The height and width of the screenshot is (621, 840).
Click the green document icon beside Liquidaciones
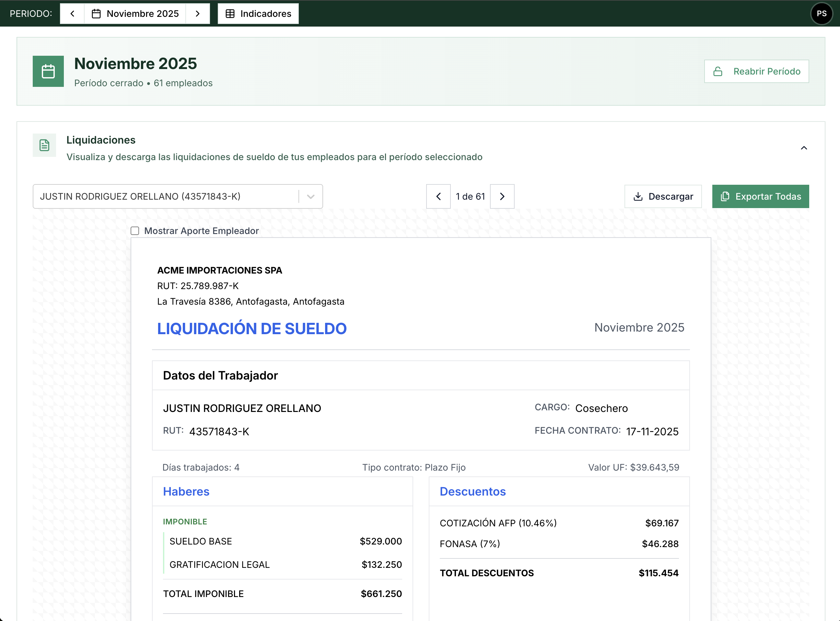tap(44, 145)
